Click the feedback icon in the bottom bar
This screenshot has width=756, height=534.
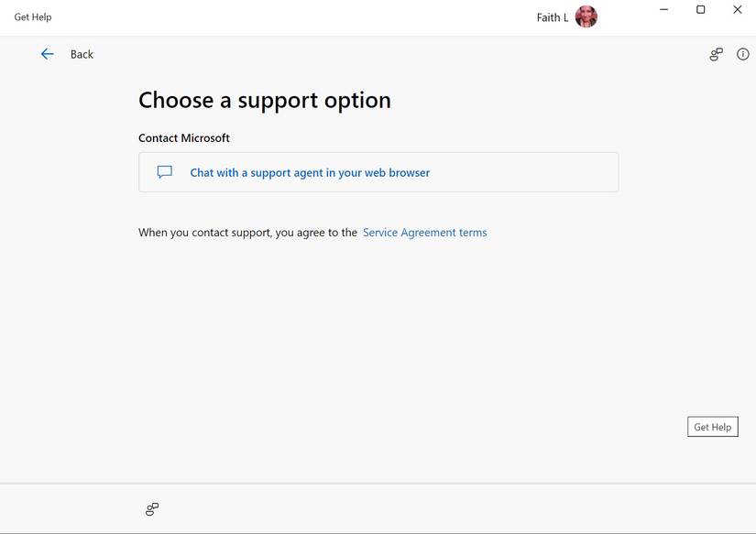click(x=152, y=509)
